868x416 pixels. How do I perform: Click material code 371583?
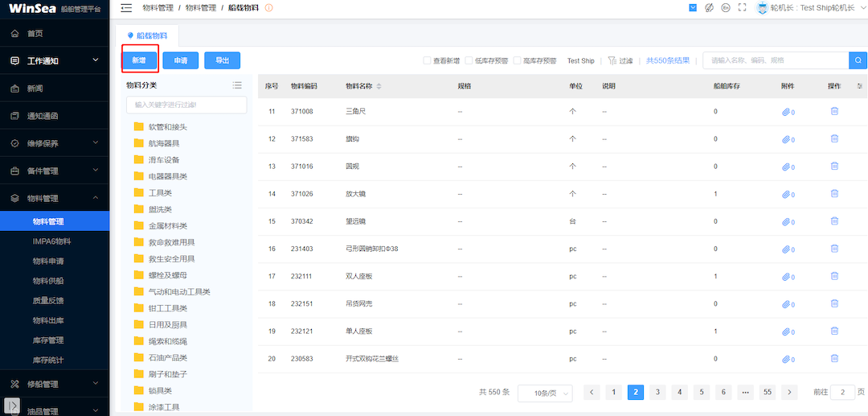302,139
